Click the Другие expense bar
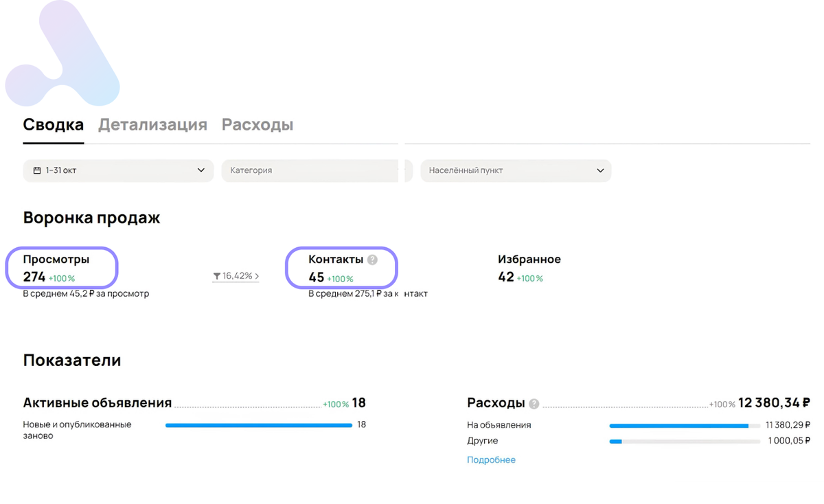The width and height of the screenshot is (824, 504). tap(685, 442)
